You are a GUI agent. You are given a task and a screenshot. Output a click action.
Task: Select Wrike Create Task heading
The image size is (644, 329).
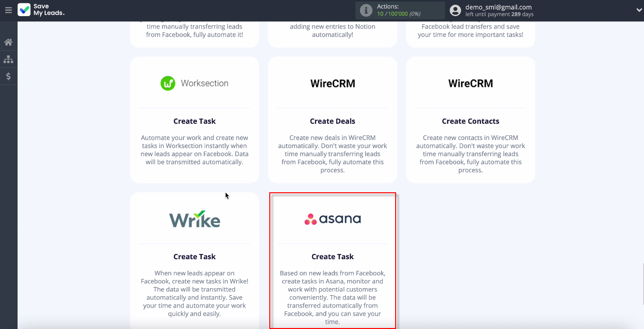tap(195, 256)
